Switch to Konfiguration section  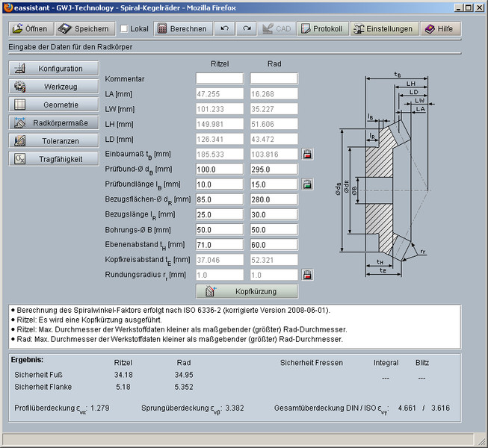click(54, 69)
